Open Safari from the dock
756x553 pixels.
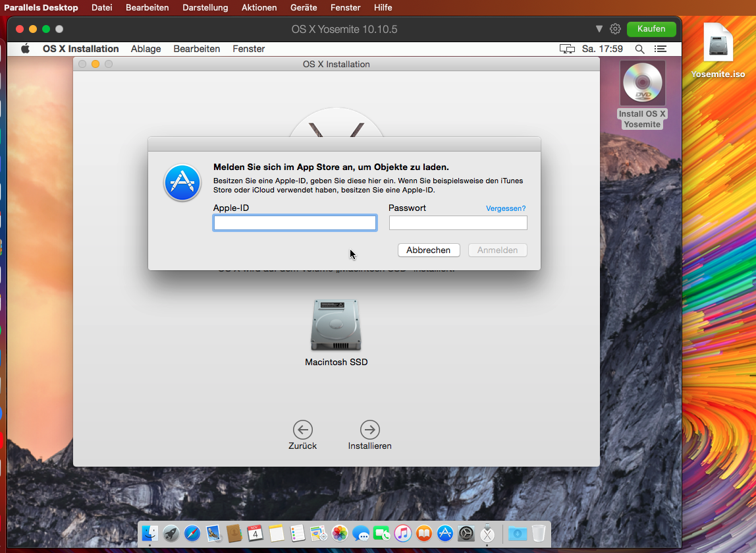pos(192,533)
